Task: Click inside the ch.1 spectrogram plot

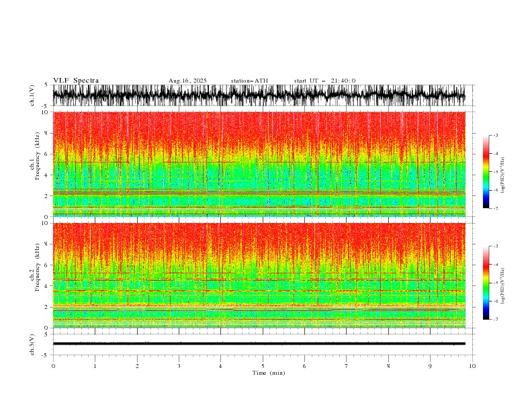Action: tap(259, 164)
